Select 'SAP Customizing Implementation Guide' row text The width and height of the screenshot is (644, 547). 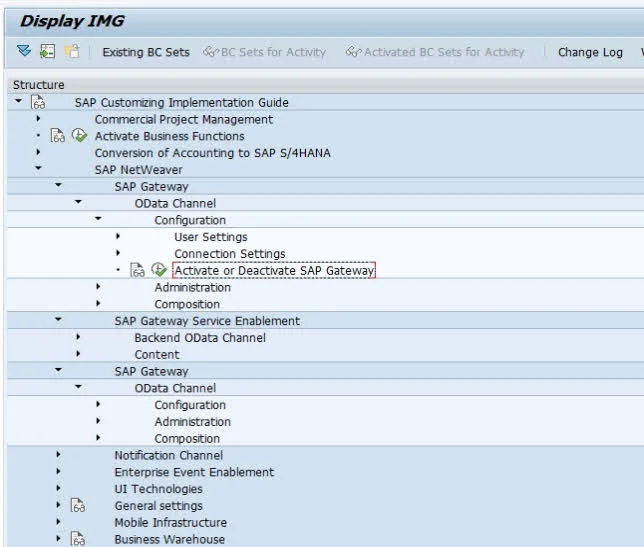(182, 102)
